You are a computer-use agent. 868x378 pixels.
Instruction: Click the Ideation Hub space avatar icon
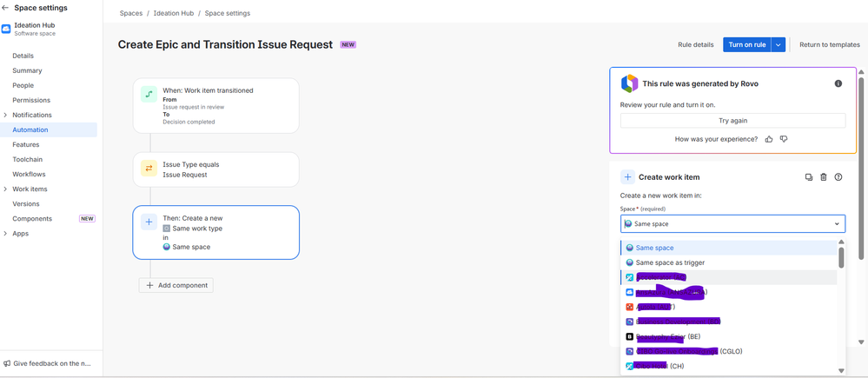pyautogui.click(x=6, y=29)
